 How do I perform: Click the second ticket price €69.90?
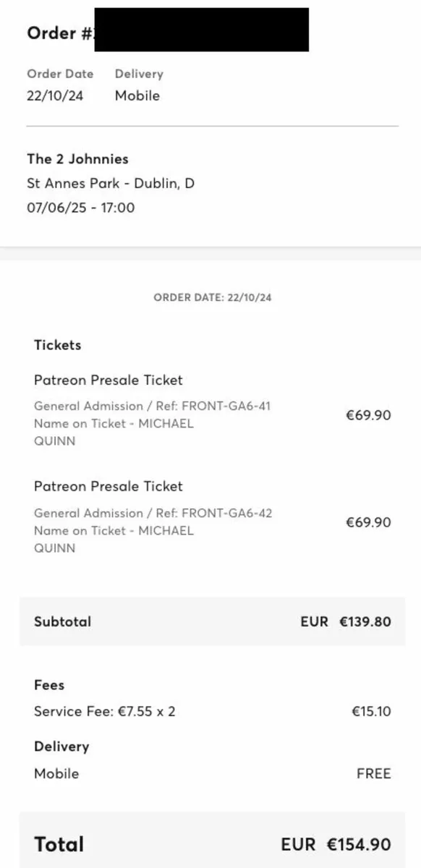pyautogui.click(x=368, y=522)
